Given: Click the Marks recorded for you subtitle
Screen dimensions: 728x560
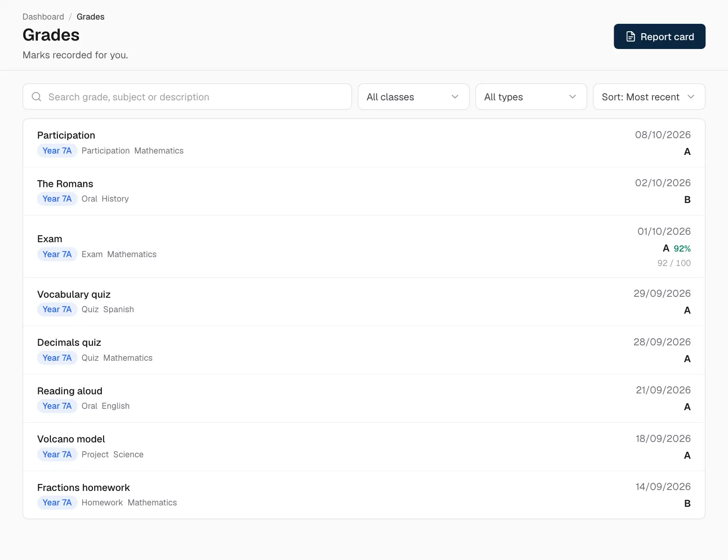Looking at the screenshot, I should pyautogui.click(x=75, y=55).
